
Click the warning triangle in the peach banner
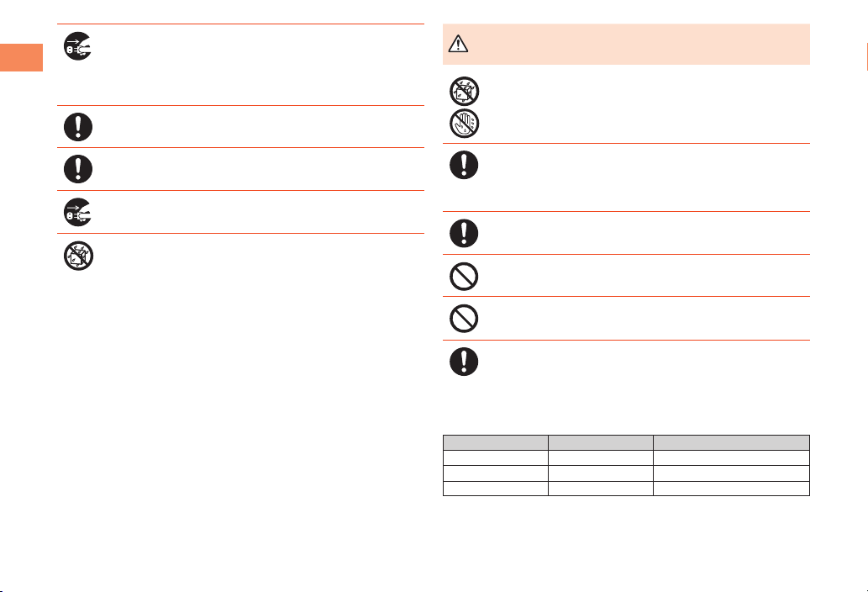[x=458, y=44]
